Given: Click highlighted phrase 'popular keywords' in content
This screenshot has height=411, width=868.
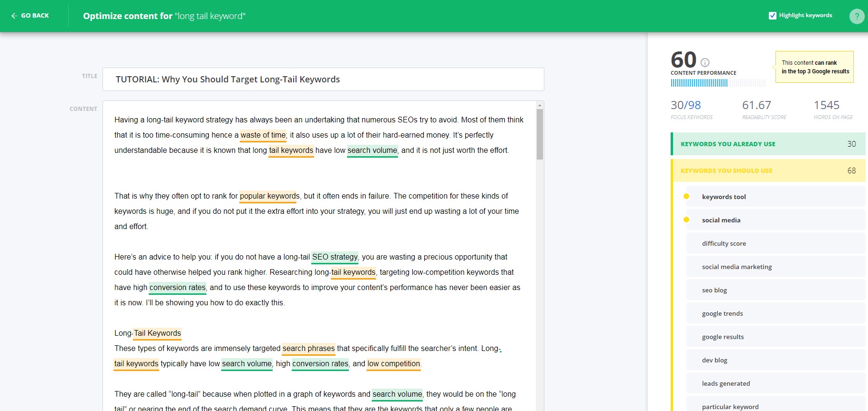Looking at the screenshot, I should pyautogui.click(x=269, y=196).
